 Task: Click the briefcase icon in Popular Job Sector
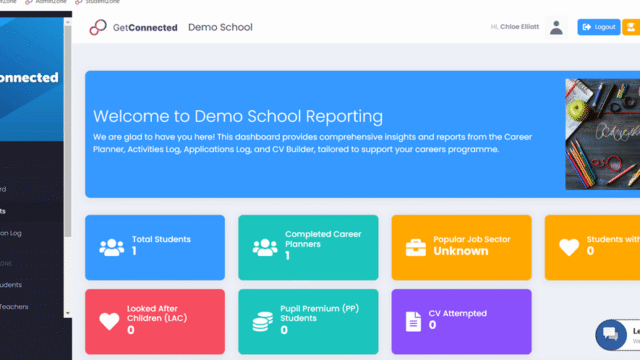[416, 247]
